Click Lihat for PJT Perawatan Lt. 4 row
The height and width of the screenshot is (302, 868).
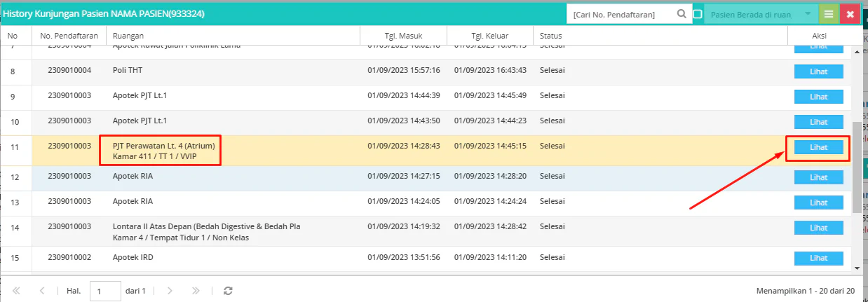pos(818,147)
